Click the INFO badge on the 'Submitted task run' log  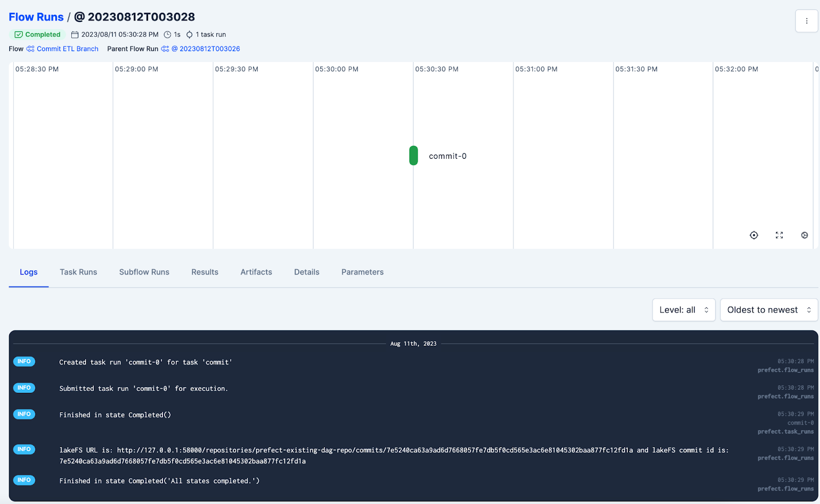click(x=24, y=388)
